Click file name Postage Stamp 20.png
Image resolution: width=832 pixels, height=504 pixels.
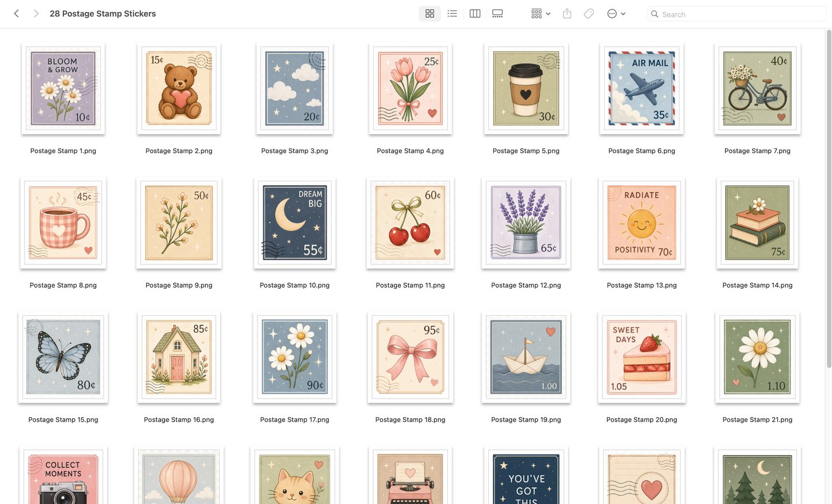coord(642,420)
